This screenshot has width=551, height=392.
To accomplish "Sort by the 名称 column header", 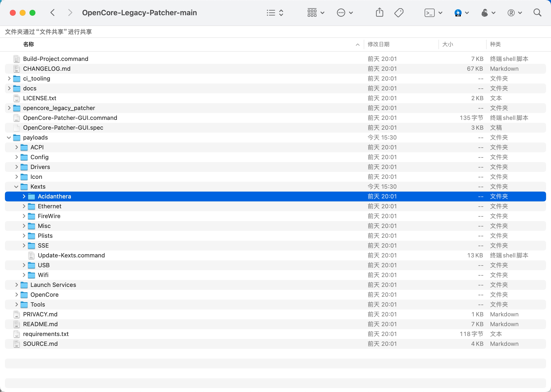I will (x=29, y=44).
